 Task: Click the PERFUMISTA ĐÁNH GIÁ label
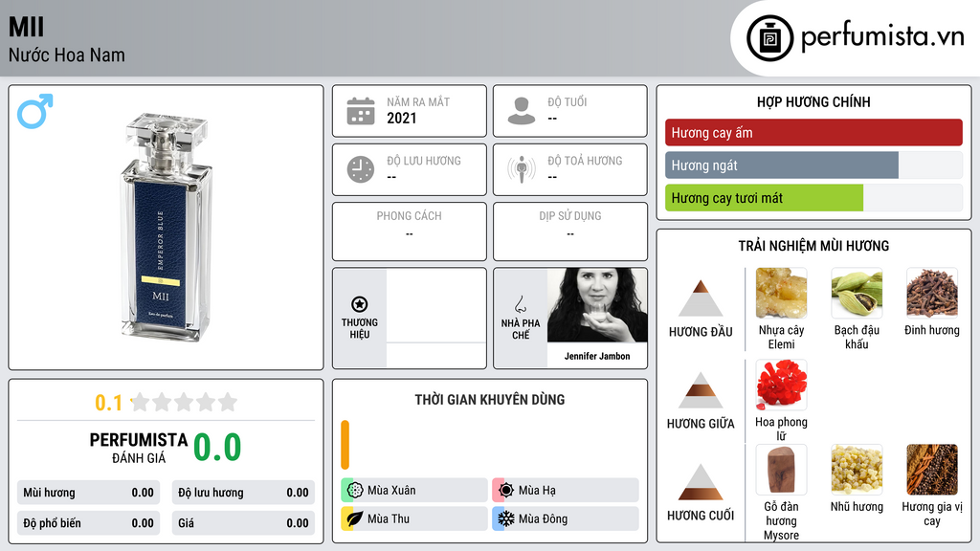(139, 448)
